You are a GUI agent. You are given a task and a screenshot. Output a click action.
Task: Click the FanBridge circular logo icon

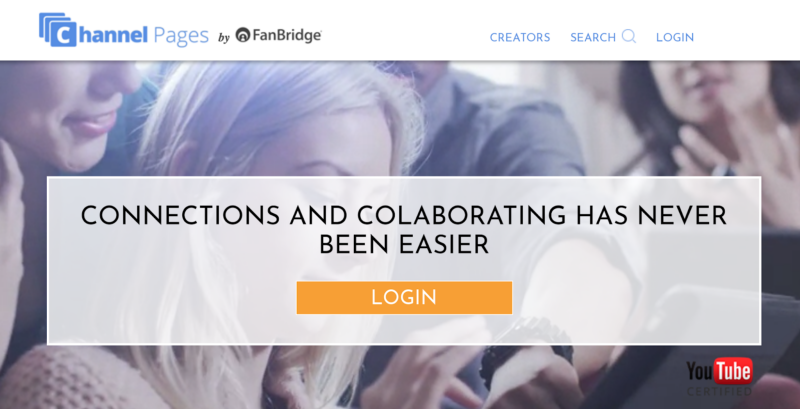tap(243, 35)
